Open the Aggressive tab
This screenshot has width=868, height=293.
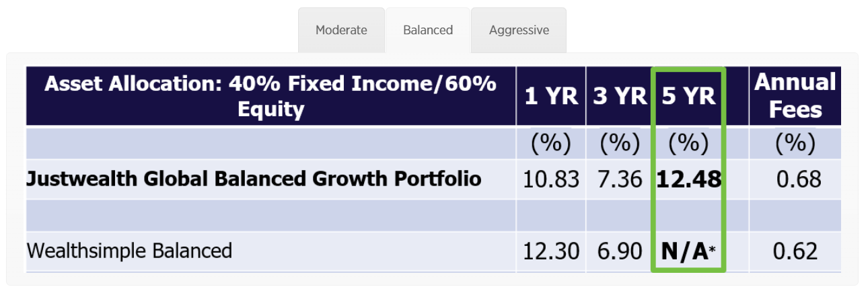coord(519,30)
